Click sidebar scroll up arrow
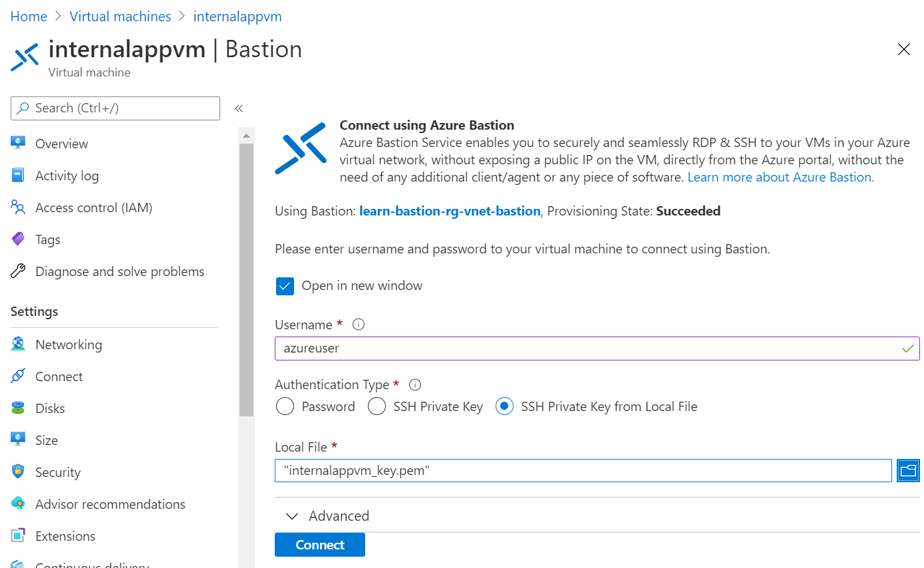Screen dimensions: 924x568 click(x=246, y=136)
